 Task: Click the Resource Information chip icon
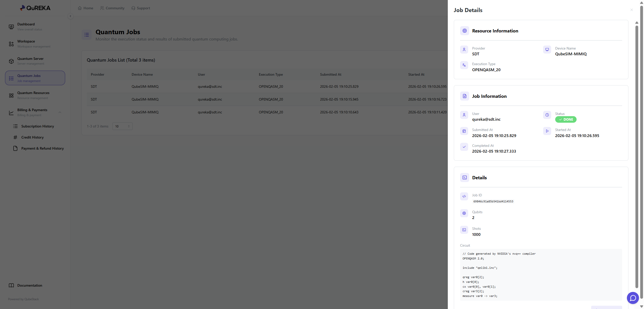click(464, 31)
